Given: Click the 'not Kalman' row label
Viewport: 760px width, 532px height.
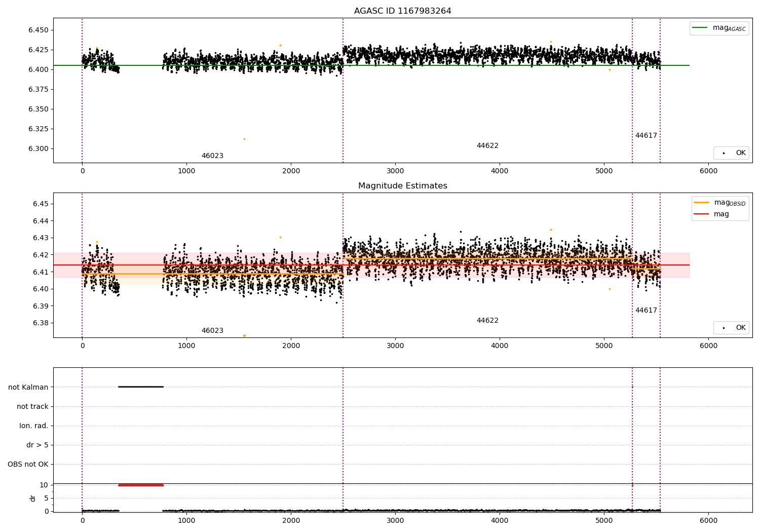Looking at the screenshot, I should (x=28, y=388).
